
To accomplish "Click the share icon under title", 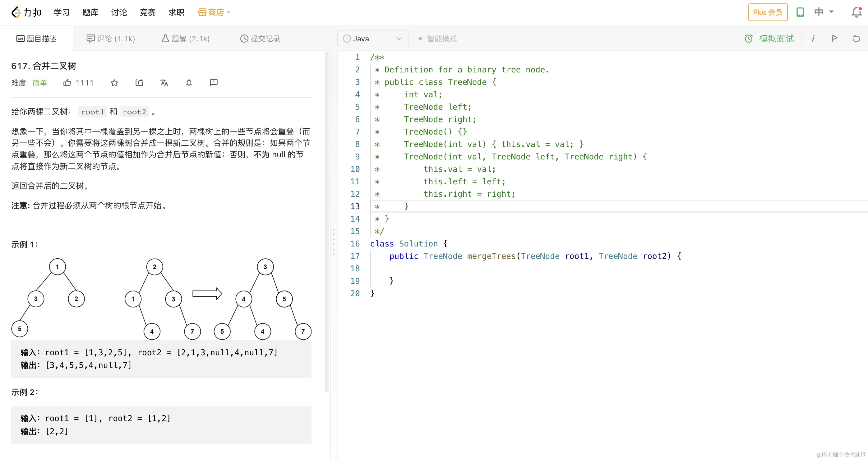I will [x=139, y=82].
